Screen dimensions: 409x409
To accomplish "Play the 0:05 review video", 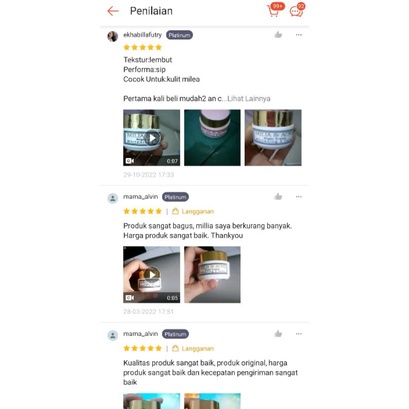I will (x=152, y=275).
